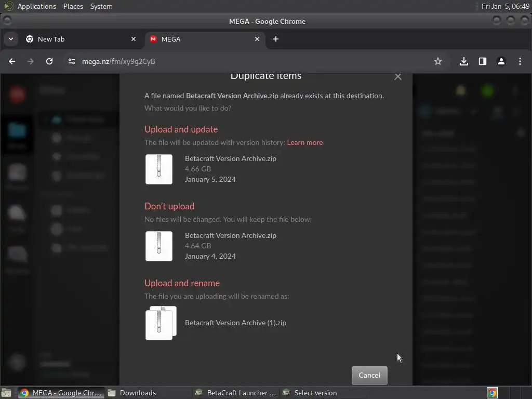Open the Learn more link
Screen dimensions: 532x399
[x=305, y=142]
